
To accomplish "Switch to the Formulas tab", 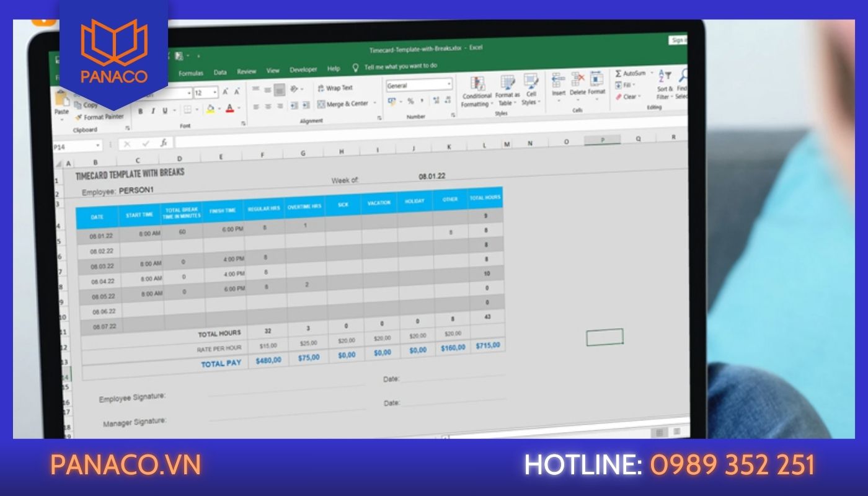I will (x=191, y=73).
